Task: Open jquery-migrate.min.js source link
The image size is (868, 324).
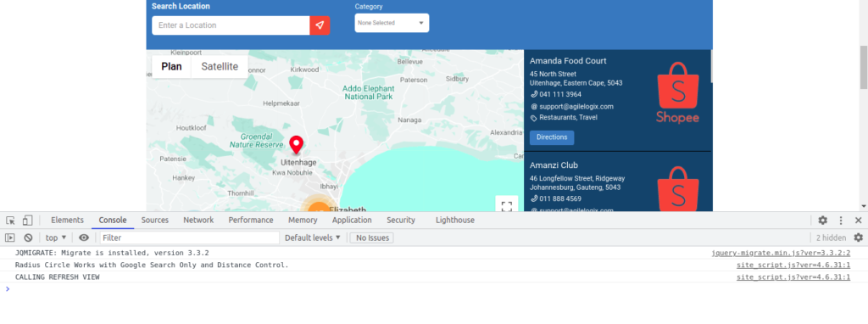Action: point(781,253)
